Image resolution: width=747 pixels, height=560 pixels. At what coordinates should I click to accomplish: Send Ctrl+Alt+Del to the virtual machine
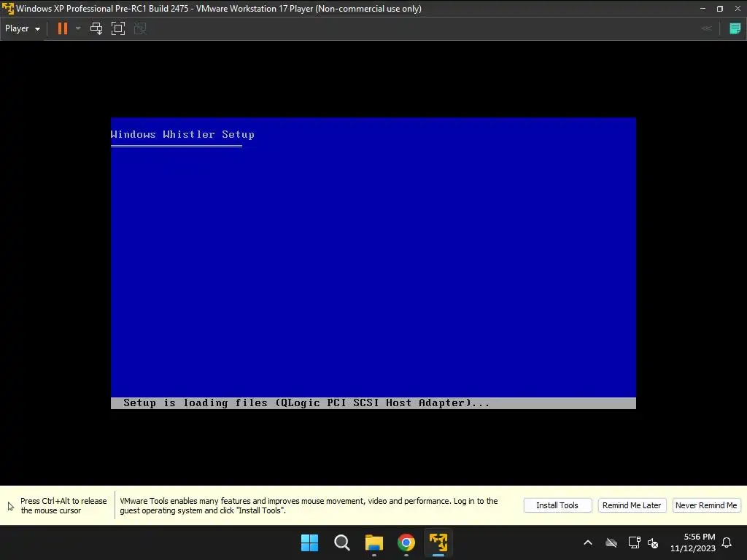96,28
